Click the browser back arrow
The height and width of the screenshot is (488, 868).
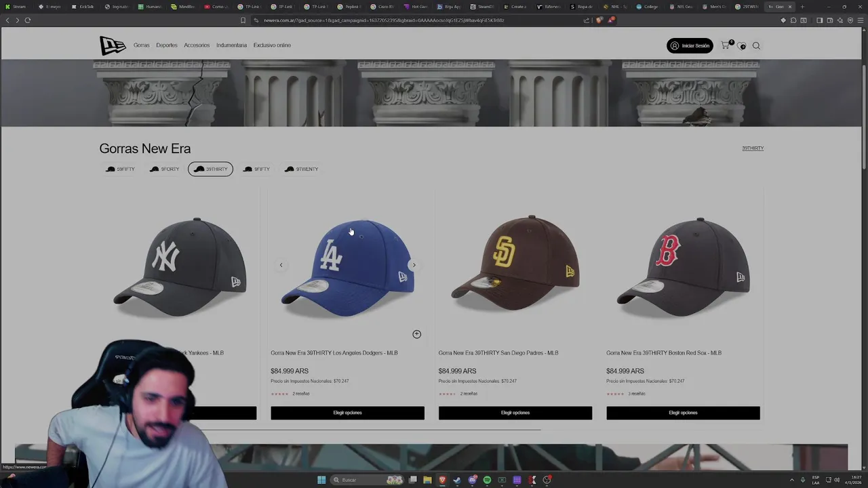[x=7, y=20]
